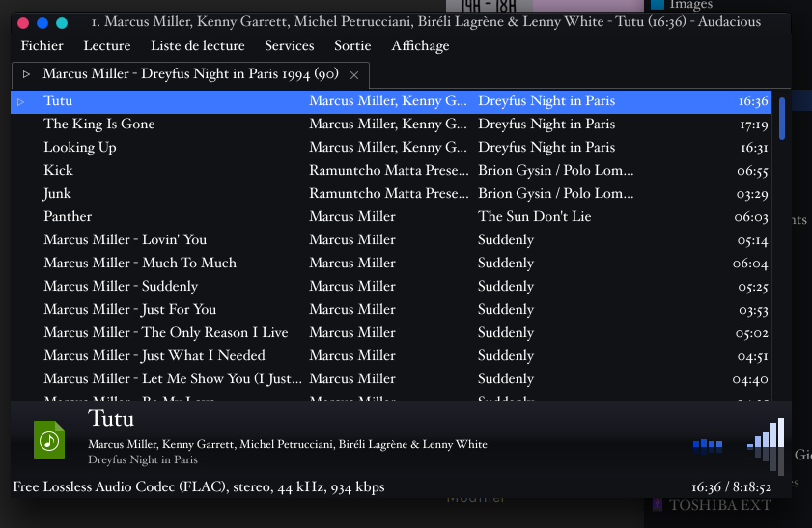
Task: Click the 16:36 / 8:18:52 total time
Action: point(731,487)
